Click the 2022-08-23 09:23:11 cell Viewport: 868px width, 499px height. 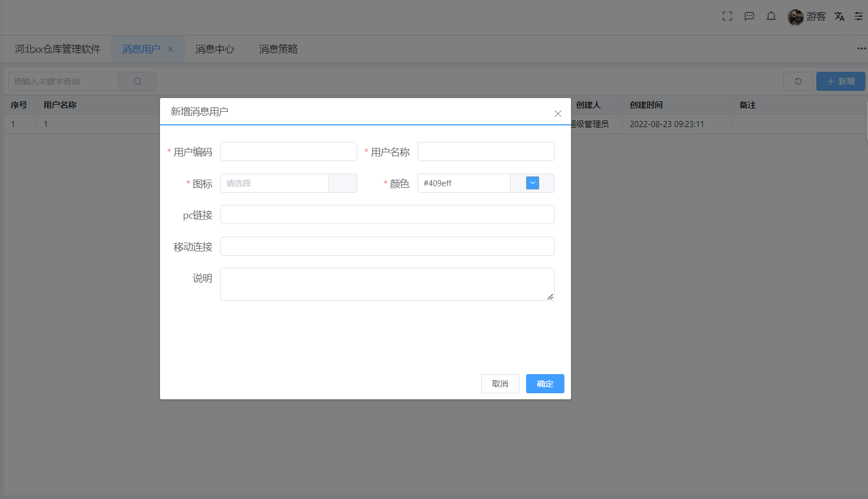tap(667, 124)
